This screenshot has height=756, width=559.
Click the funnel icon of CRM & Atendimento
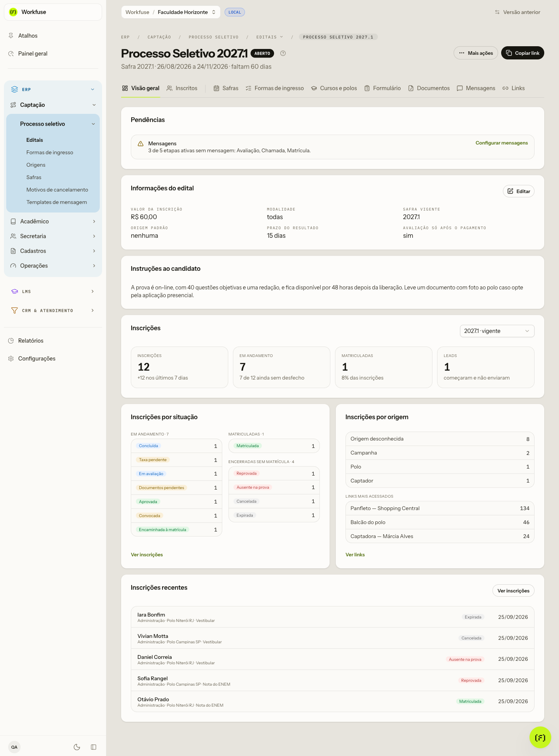pos(14,310)
